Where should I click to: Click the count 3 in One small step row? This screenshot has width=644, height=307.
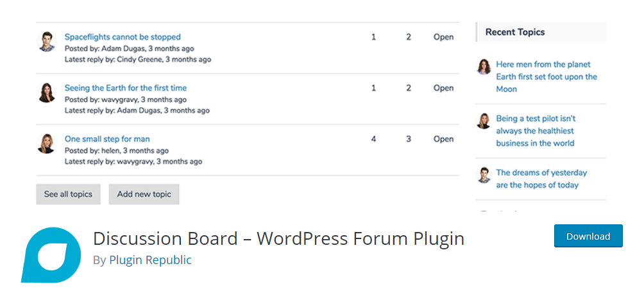(409, 138)
